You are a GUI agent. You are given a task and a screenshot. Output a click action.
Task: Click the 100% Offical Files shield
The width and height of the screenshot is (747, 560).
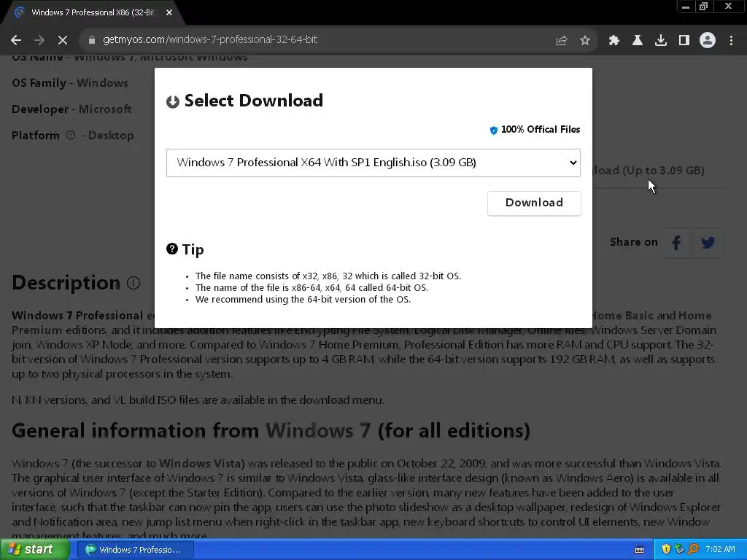(494, 130)
